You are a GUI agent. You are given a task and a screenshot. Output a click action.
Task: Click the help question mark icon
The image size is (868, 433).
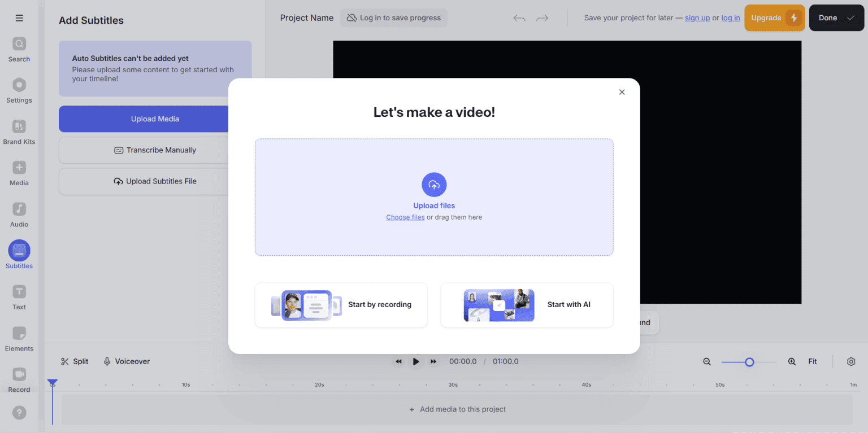tap(19, 413)
